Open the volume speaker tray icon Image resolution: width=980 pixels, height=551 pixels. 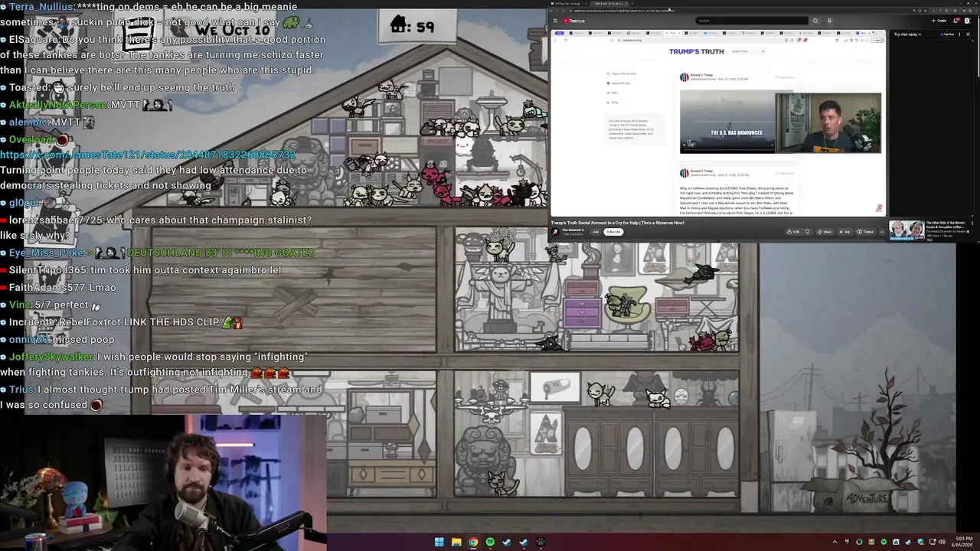[942, 542]
